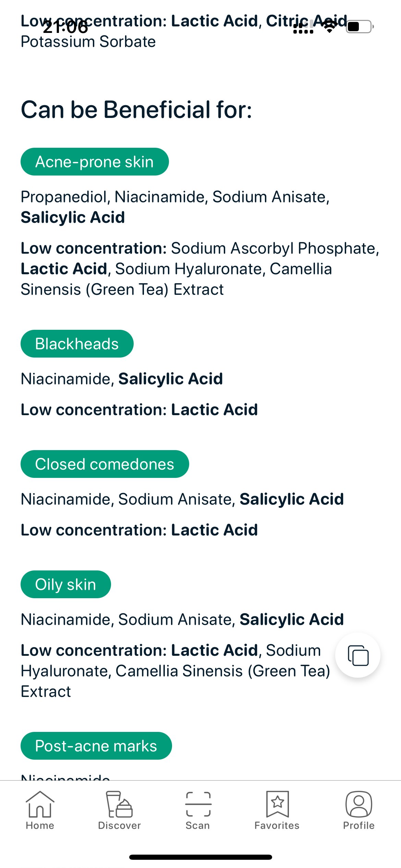The image size is (401, 868).
Task: Open the Closed comedones chip
Action: click(x=105, y=464)
